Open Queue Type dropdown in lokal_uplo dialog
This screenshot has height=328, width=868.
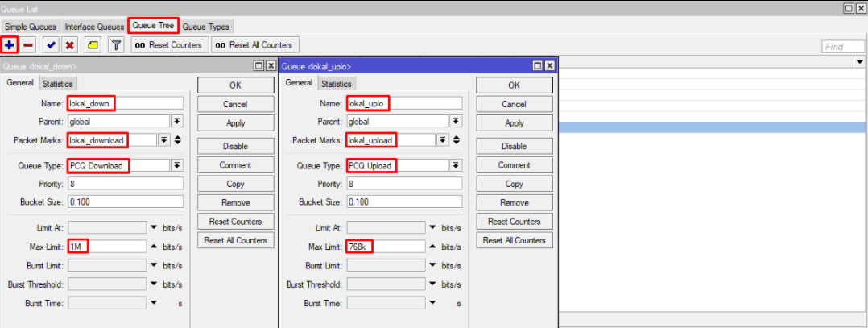[x=456, y=165]
